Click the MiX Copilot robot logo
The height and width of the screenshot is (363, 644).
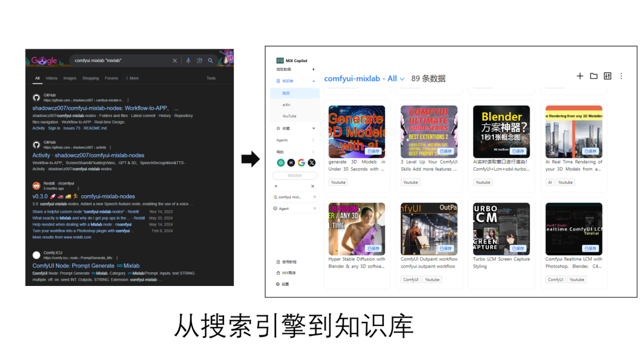(280, 60)
